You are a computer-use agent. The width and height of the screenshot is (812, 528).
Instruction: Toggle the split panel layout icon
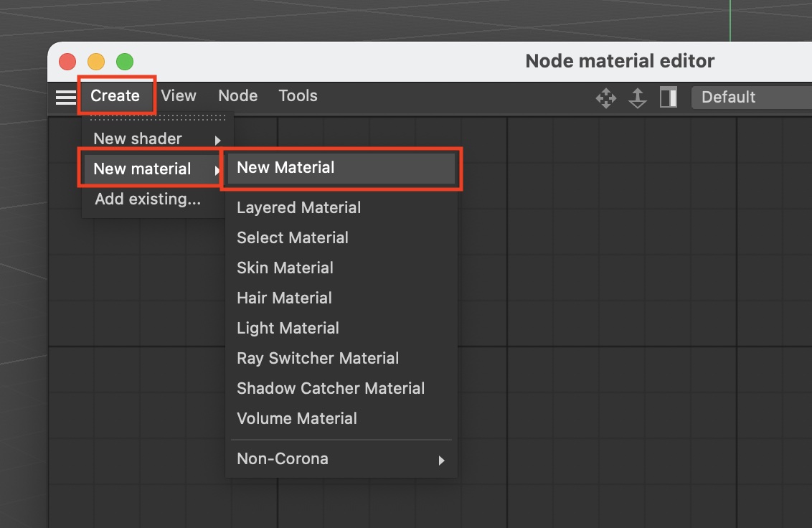click(669, 98)
